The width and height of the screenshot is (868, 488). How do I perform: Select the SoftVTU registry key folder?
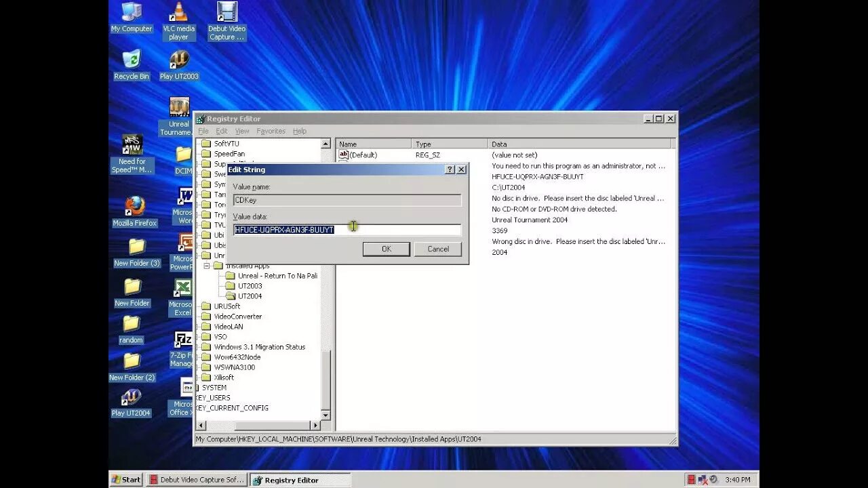(x=226, y=144)
